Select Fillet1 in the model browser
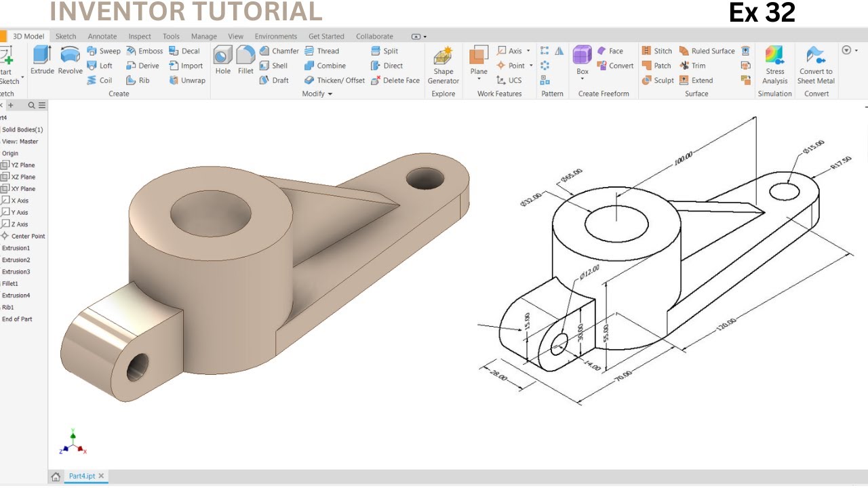The image size is (868, 488). [10, 283]
